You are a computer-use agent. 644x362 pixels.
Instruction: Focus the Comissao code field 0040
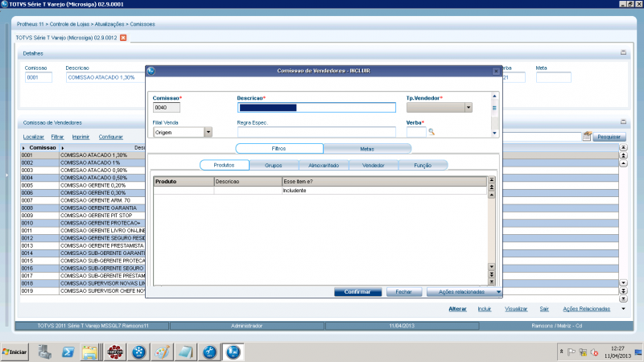pyautogui.click(x=167, y=108)
